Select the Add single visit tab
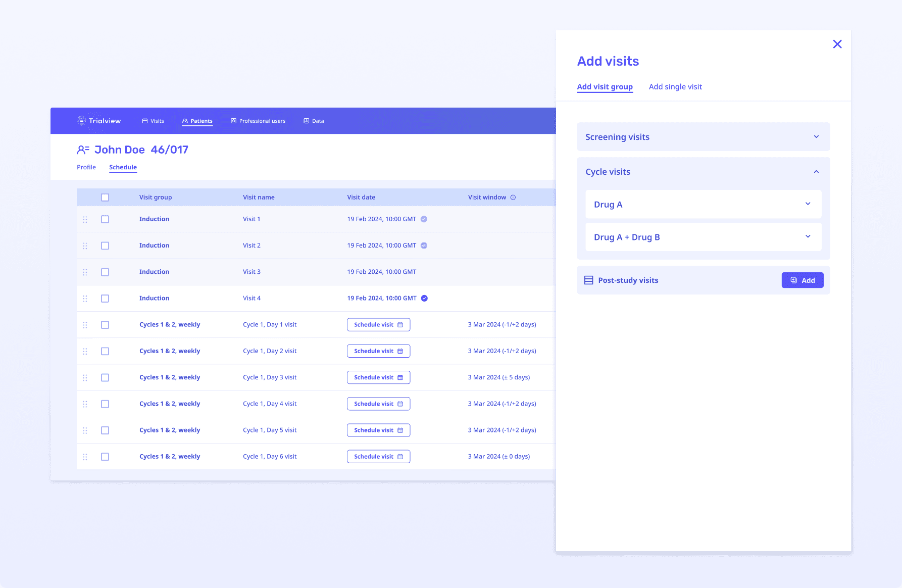 coord(675,87)
